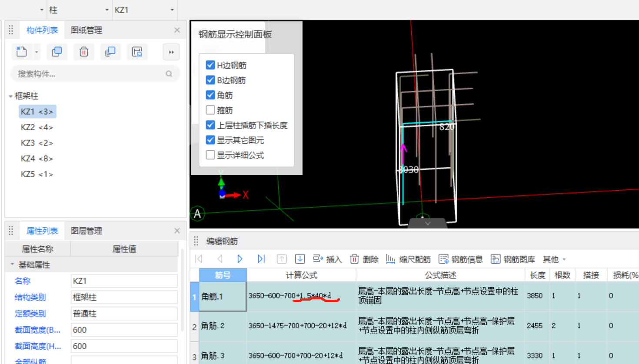Click the copy component icon

(x=57, y=52)
